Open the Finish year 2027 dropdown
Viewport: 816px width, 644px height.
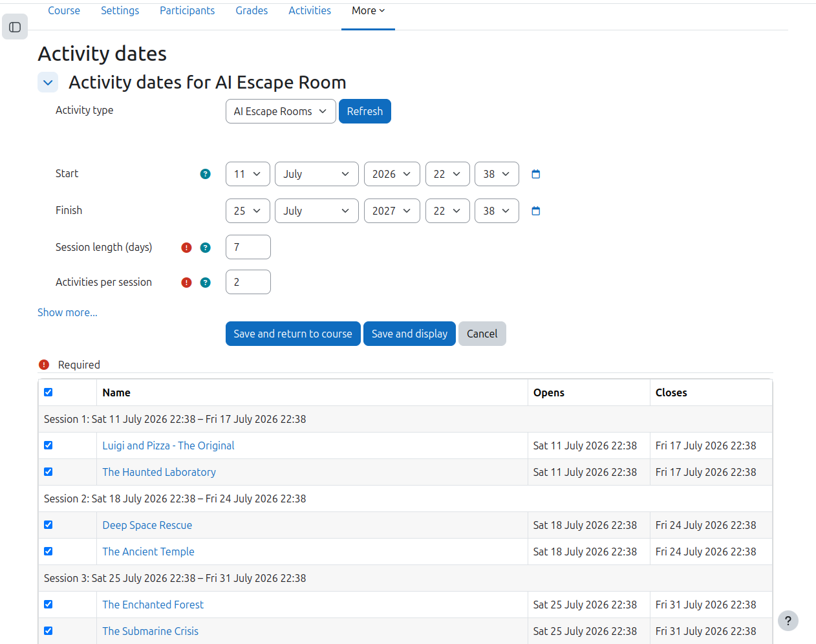(x=392, y=211)
